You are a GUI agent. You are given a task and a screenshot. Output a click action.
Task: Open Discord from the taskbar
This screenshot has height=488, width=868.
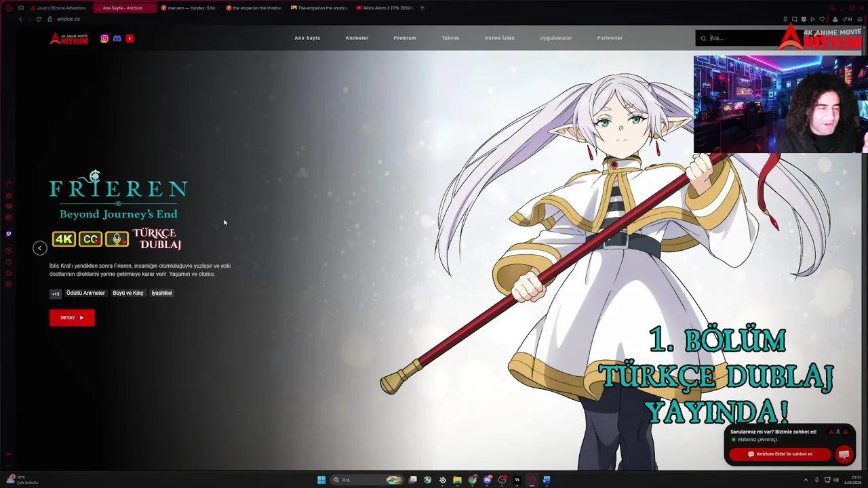pyautogui.click(x=487, y=480)
